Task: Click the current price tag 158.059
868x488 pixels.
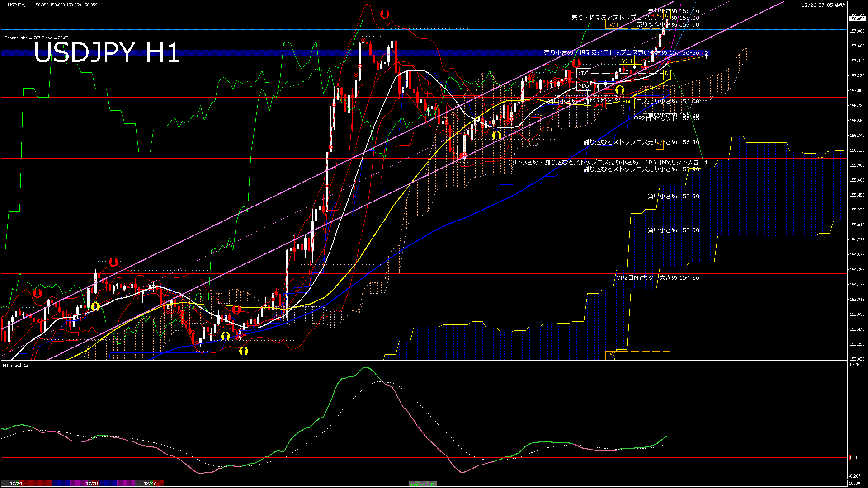Action: tap(857, 19)
